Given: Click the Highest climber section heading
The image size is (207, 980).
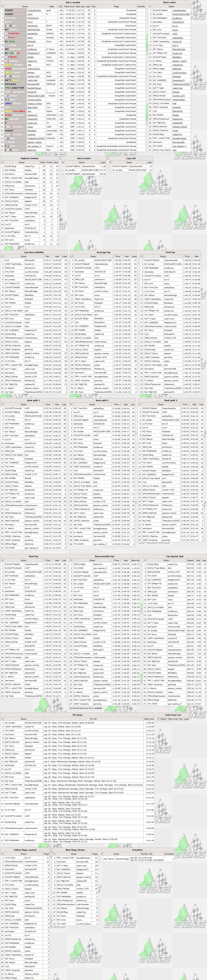Looking at the screenshot, I should 30,158.
